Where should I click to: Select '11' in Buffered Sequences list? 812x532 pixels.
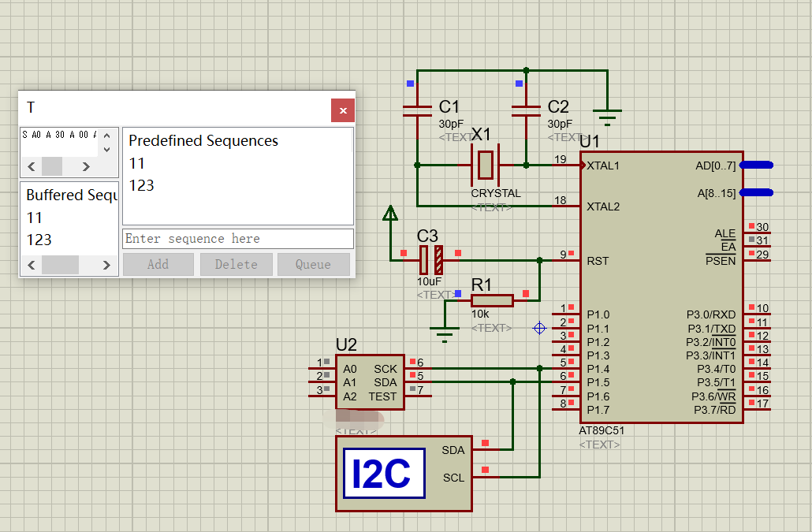pos(34,218)
